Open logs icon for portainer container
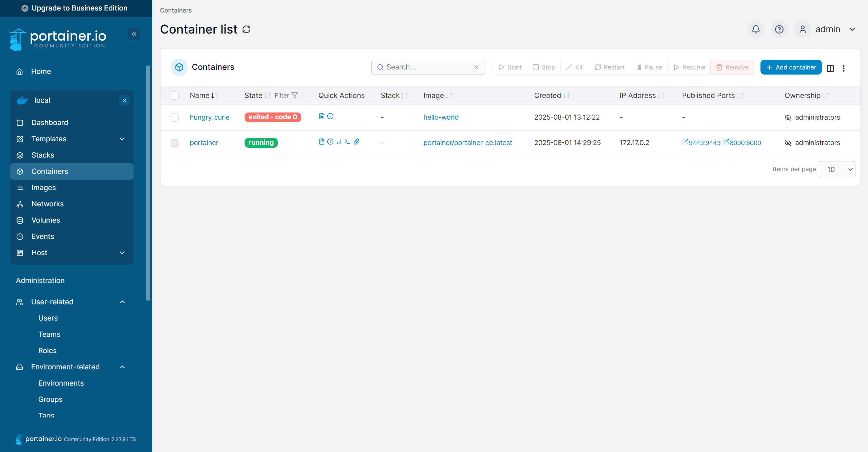The height and width of the screenshot is (452, 868). tap(322, 142)
